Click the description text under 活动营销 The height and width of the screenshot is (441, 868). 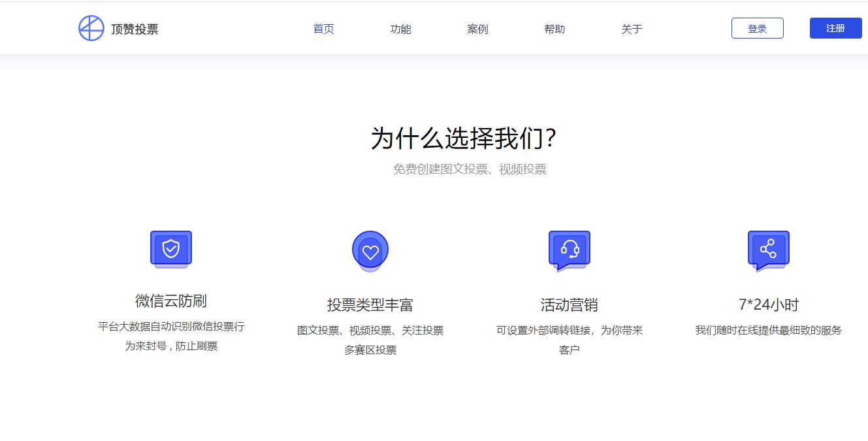tap(569, 338)
